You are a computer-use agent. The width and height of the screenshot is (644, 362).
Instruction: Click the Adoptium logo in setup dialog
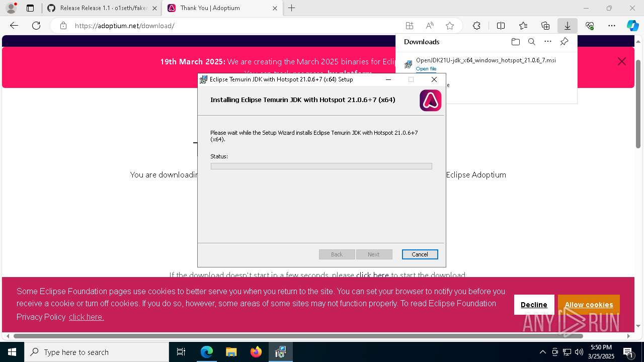431,101
